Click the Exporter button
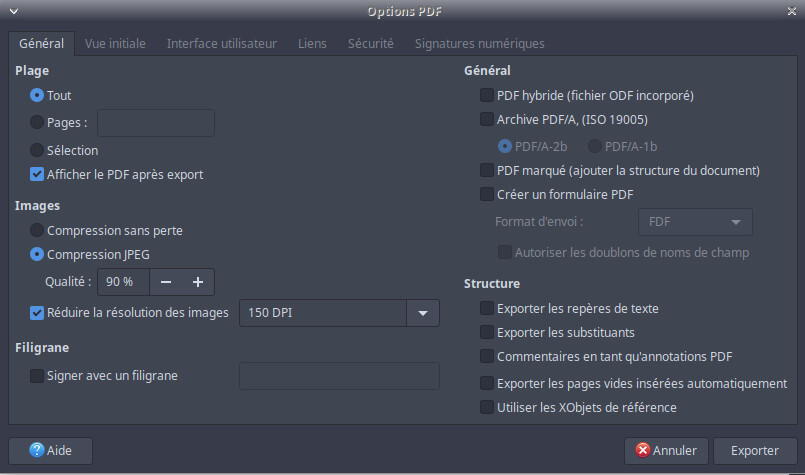 click(x=755, y=450)
